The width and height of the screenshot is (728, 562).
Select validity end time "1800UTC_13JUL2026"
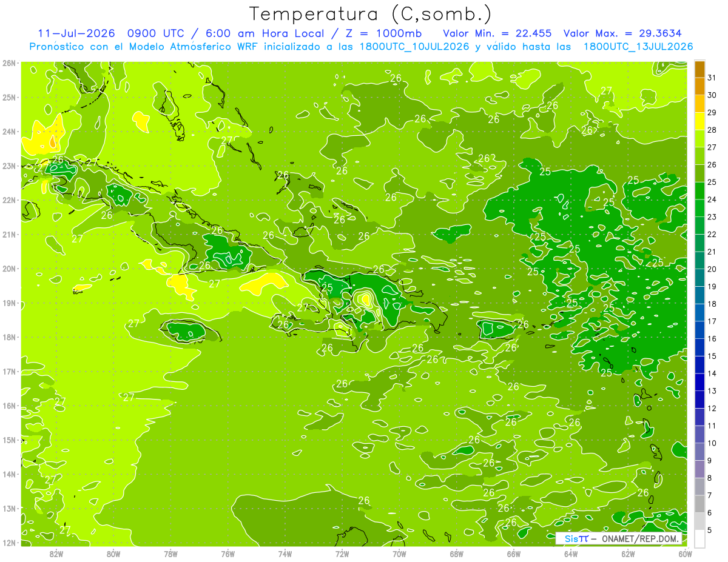point(638,46)
